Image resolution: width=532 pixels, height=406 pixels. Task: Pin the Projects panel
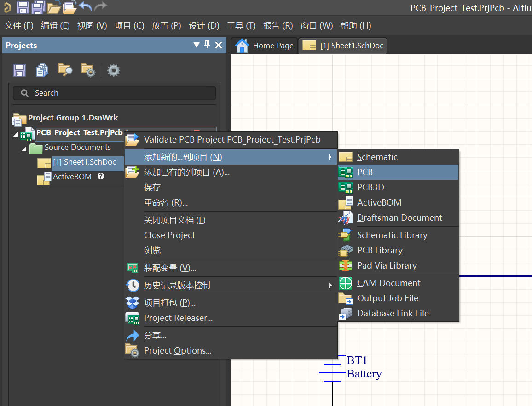point(207,45)
